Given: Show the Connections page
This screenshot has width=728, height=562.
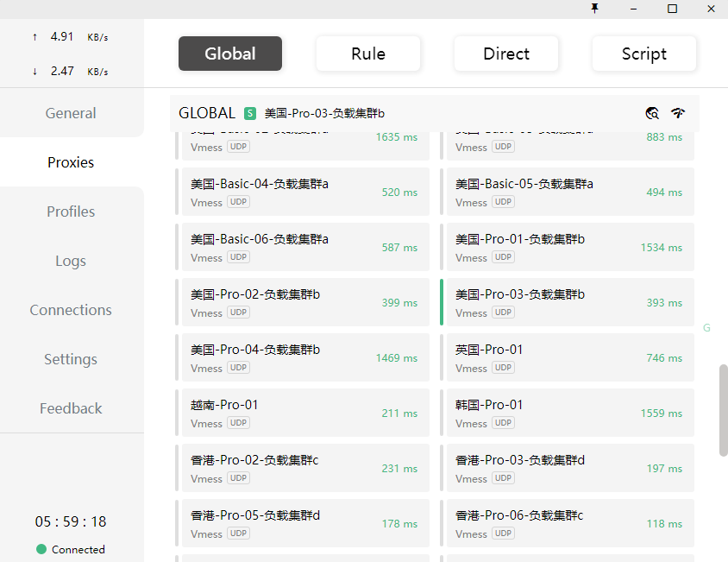Looking at the screenshot, I should [71, 310].
